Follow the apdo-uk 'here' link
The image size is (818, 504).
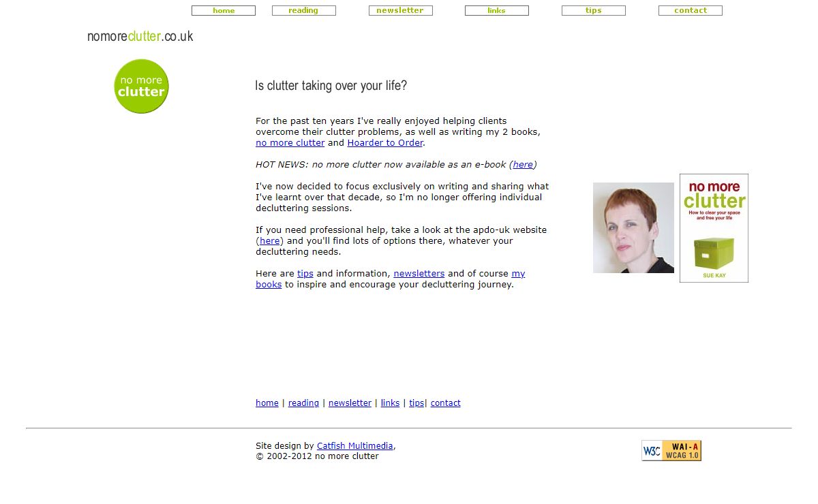[x=270, y=241]
